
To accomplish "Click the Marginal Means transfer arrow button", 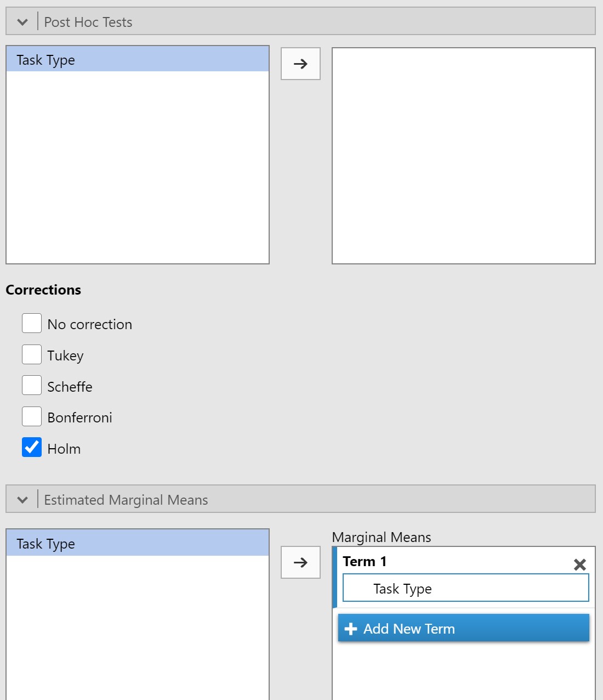I will [300, 562].
